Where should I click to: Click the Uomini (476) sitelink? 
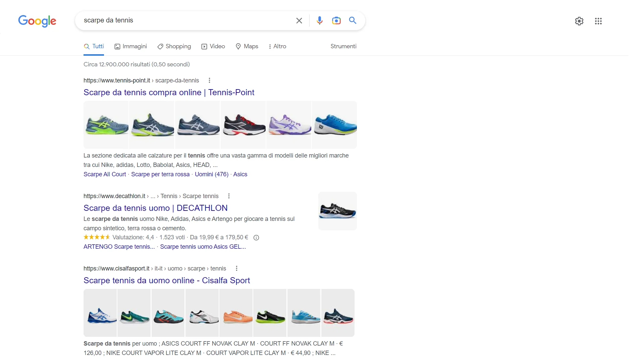tap(211, 174)
